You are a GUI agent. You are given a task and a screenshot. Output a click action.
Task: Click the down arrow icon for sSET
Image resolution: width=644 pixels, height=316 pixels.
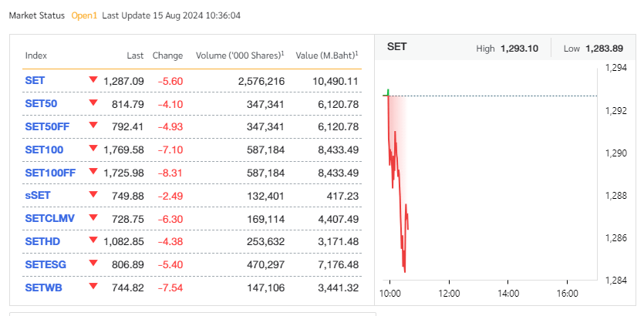(x=93, y=195)
